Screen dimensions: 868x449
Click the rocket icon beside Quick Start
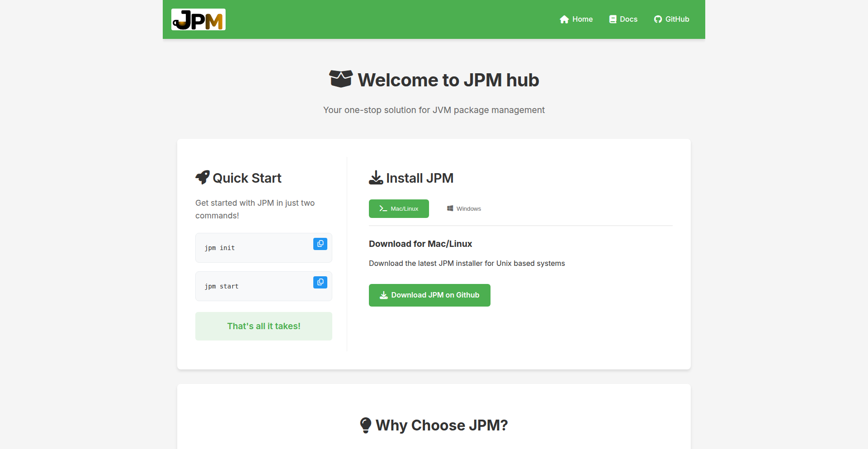[203, 177]
